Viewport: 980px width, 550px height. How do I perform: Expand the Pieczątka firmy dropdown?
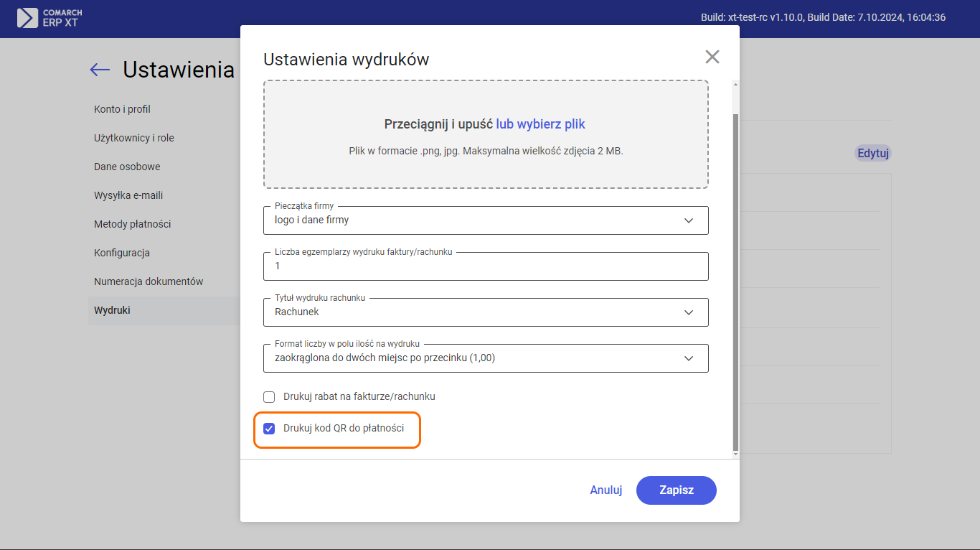coord(486,220)
